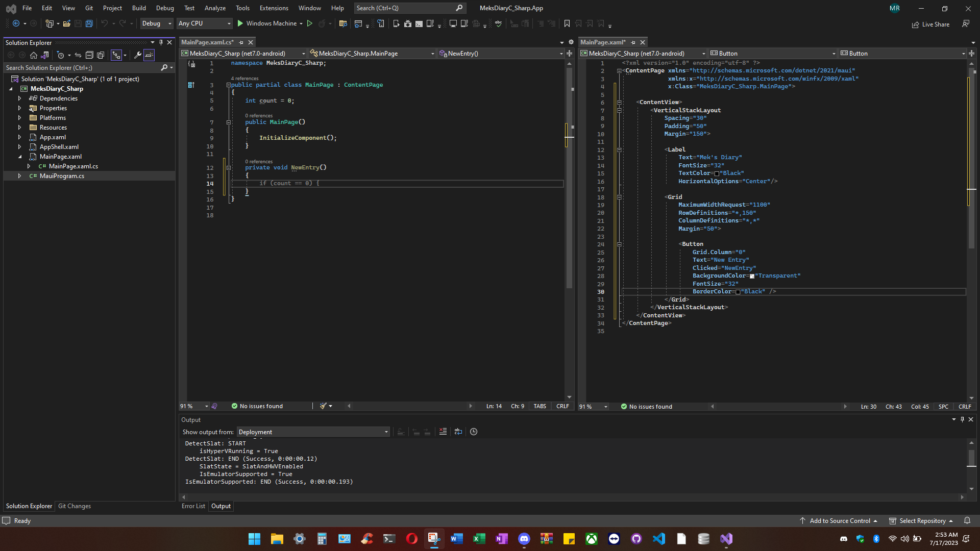This screenshot has height=551, width=980.
Task: Click Clear All icon in Output panel
Action: coord(443,432)
